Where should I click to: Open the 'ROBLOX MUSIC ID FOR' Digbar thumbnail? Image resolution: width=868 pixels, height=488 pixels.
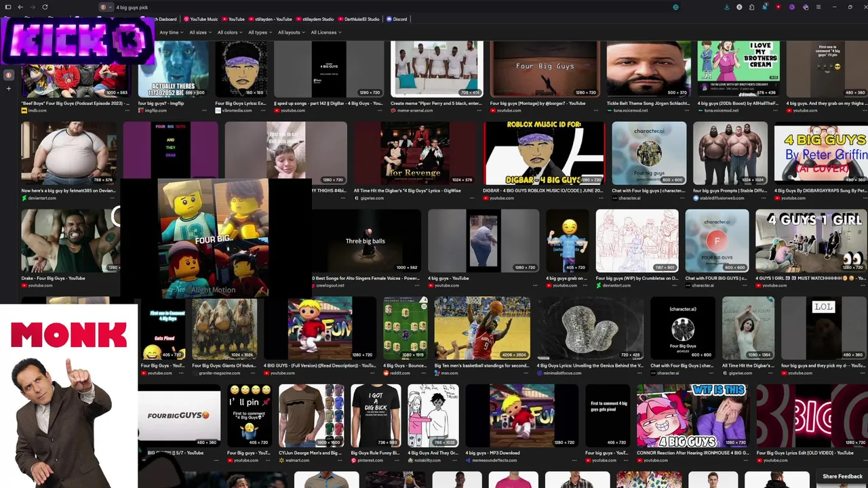(x=544, y=153)
